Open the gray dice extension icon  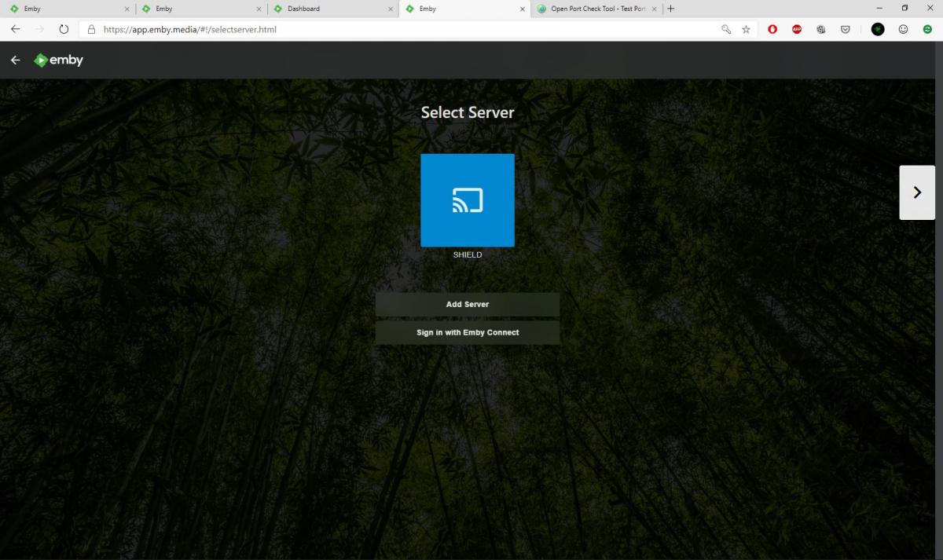click(820, 30)
